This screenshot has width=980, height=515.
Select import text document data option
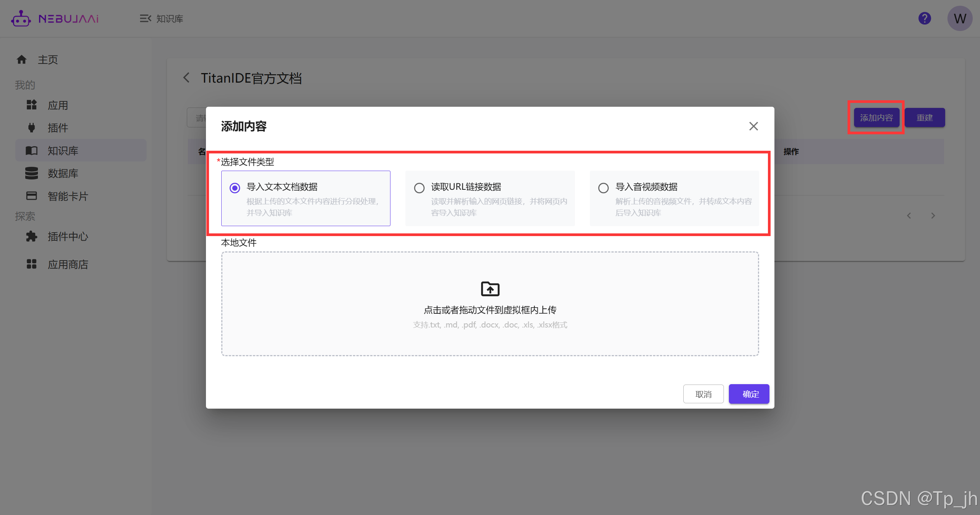235,188
